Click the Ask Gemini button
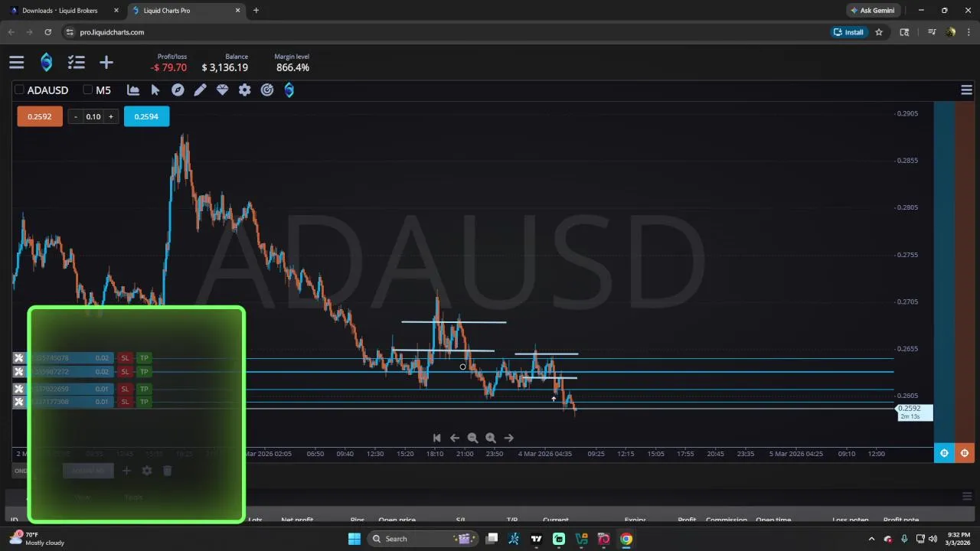 coord(872,11)
